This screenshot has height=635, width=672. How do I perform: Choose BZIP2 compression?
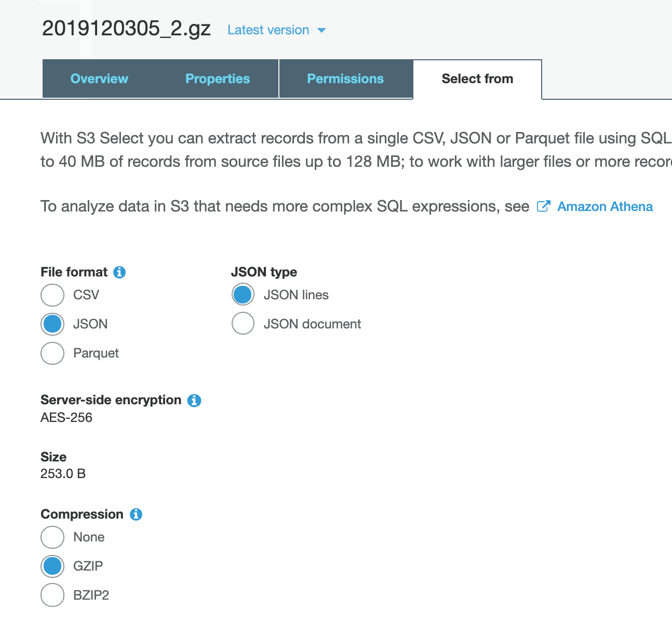click(52, 596)
